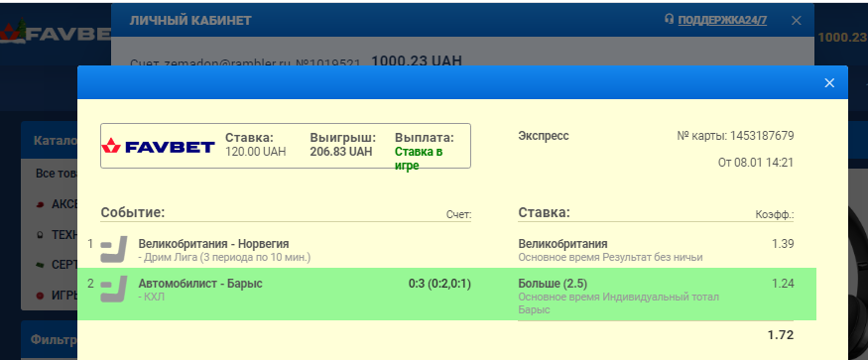Click the FAVBET logo in the bet slip
The width and height of the screenshot is (868, 360).
click(159, 146)
